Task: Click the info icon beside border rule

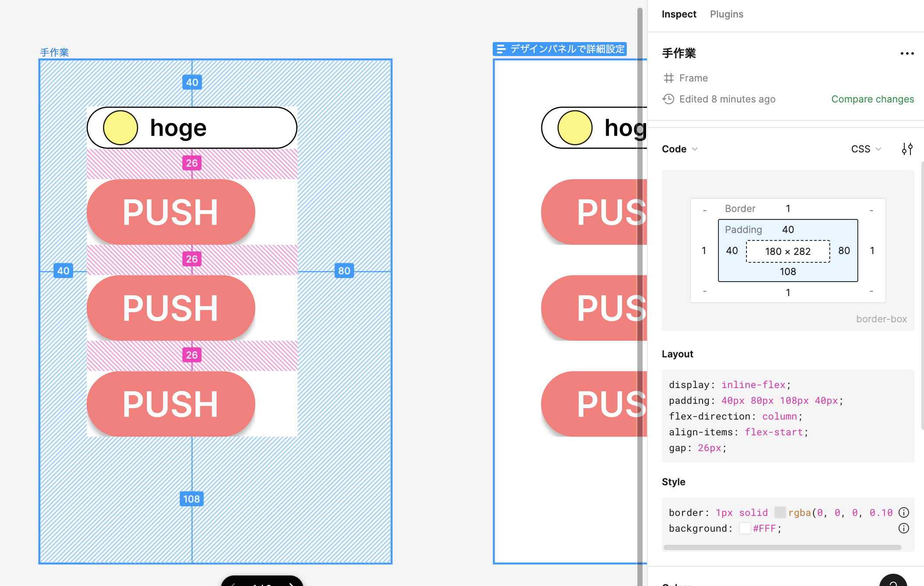Action: click(903, 512)
